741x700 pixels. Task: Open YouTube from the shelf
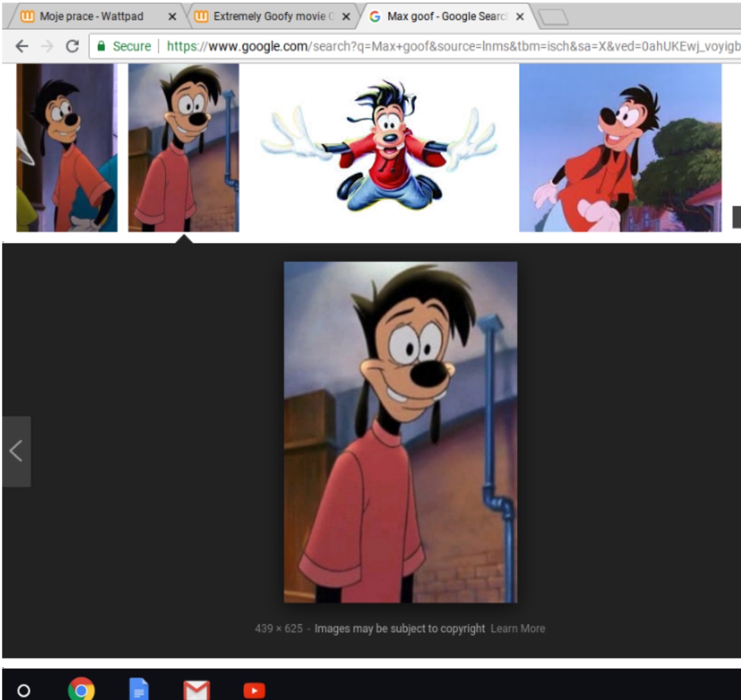[254, 690]
